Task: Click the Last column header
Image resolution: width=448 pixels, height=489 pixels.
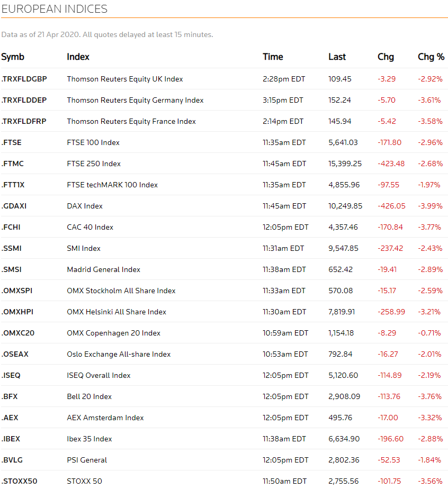Action: (x=337, y=57)
